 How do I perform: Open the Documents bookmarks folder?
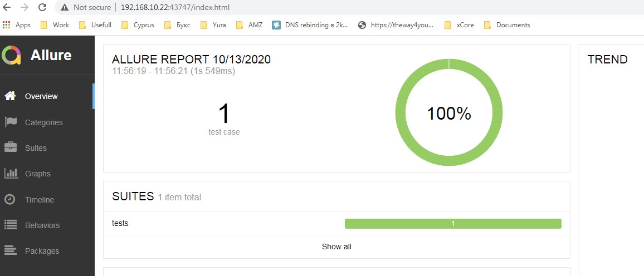coord(507,25)
